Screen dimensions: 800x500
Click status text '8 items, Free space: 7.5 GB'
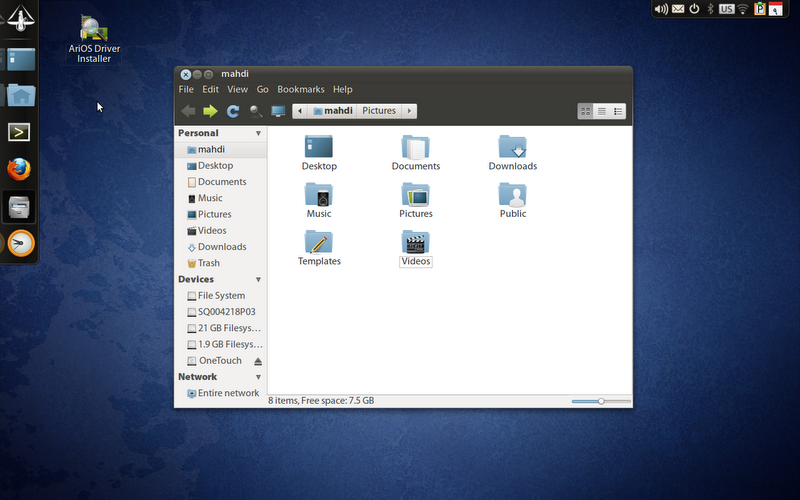pos(321,401)
